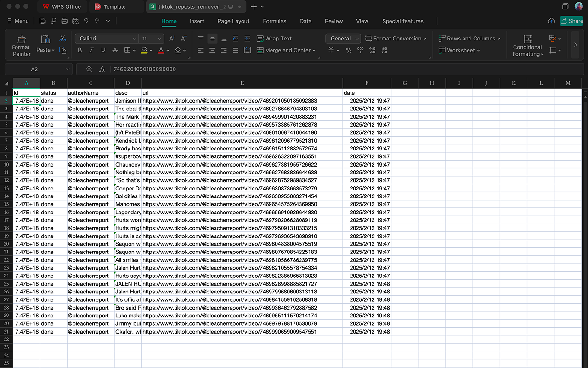Click the percent style icon
Screen dimensions: 588x368
click(349, 51)
